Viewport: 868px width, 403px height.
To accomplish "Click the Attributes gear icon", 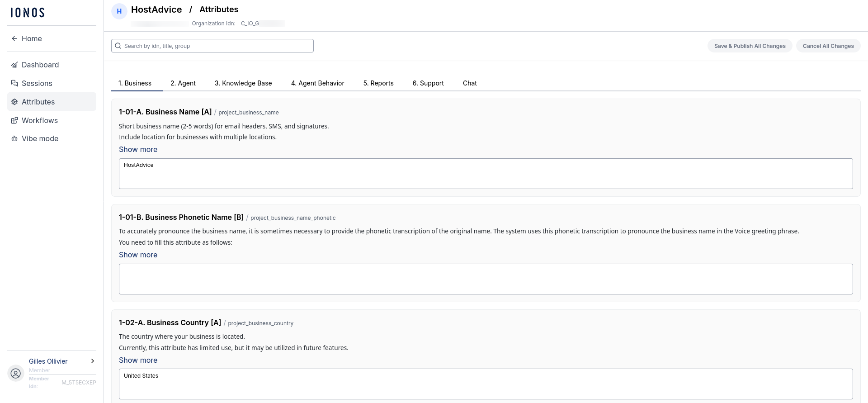I will pos(14,102).
